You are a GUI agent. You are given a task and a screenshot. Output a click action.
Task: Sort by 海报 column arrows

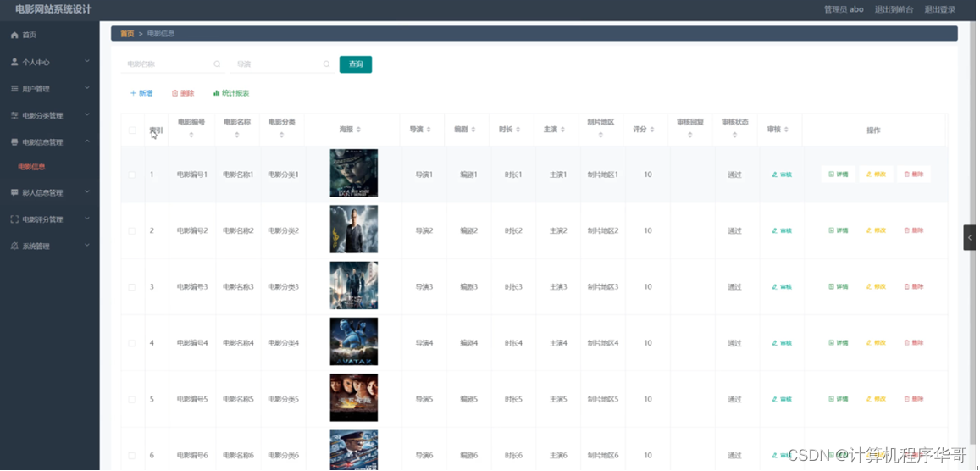(x=358, y=130)
